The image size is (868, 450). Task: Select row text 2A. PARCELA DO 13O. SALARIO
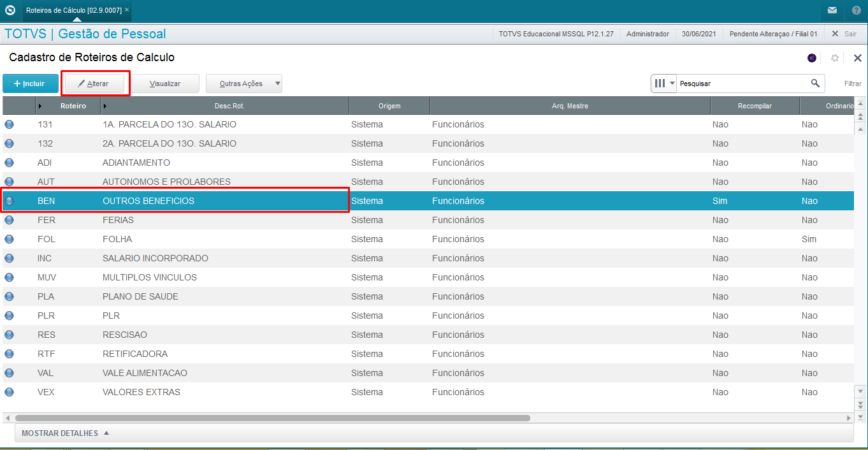click(x=170, y=143)
